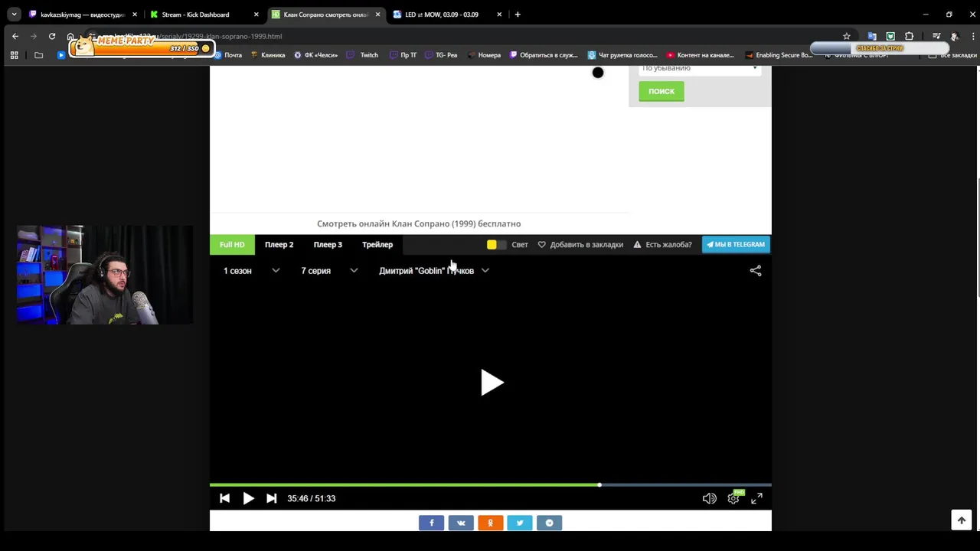
Task: Share on Twitter
Action: [x=520, y=523]
